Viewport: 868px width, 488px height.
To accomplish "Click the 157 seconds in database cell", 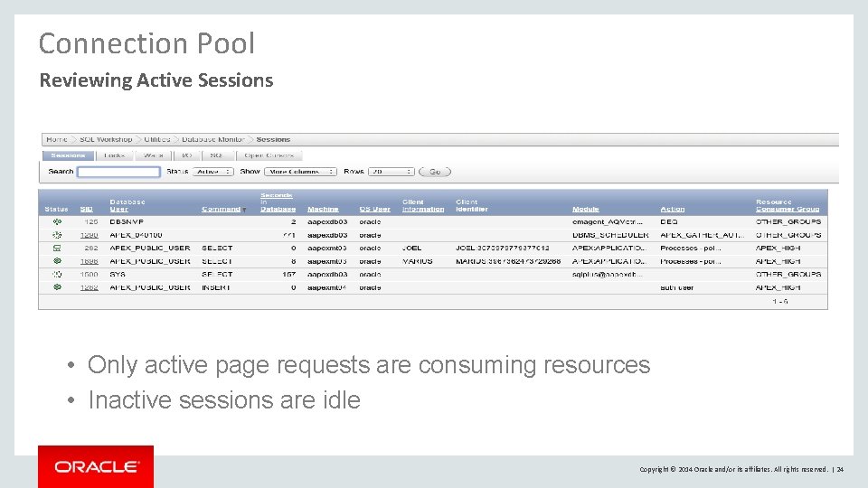I will [289, 275].
